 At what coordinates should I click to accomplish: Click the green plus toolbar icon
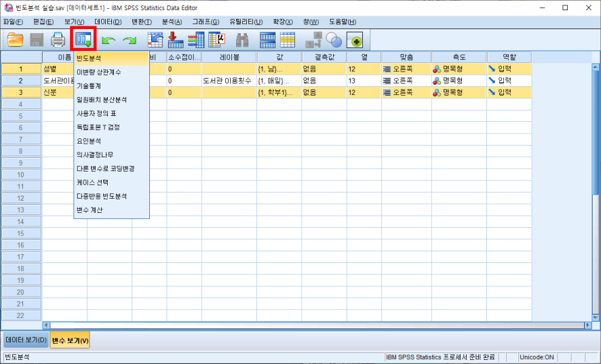[355, 40]
